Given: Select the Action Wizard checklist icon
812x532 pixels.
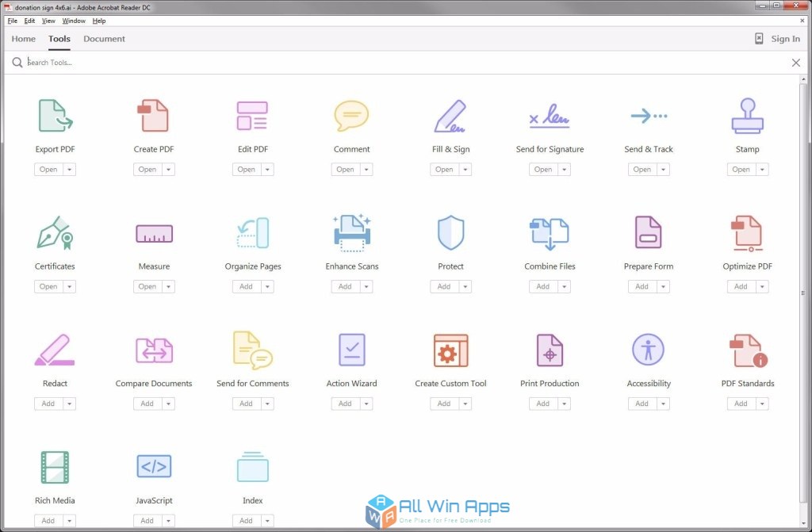Looking at the screenshot, I should click(351, 350).
